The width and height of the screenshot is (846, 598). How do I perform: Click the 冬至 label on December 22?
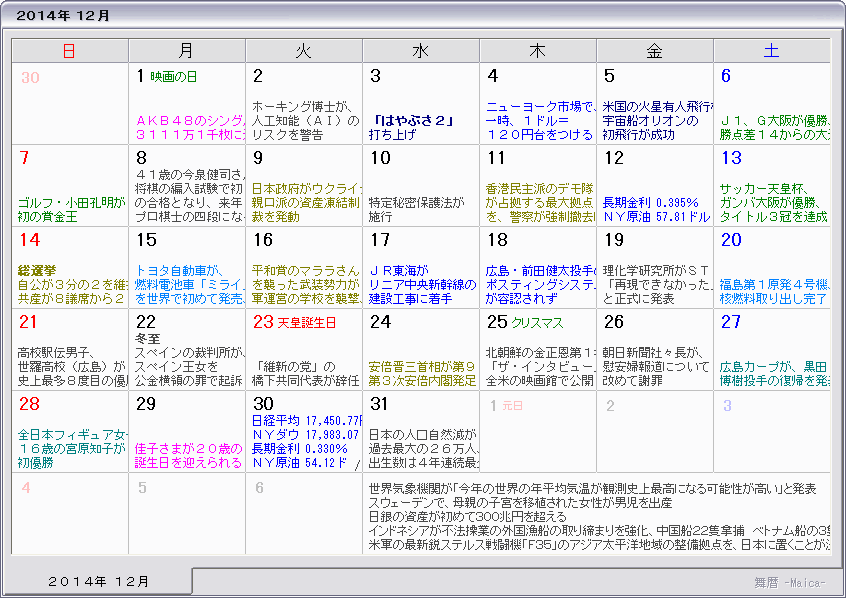pyautogui.click(x=147, y=339)
